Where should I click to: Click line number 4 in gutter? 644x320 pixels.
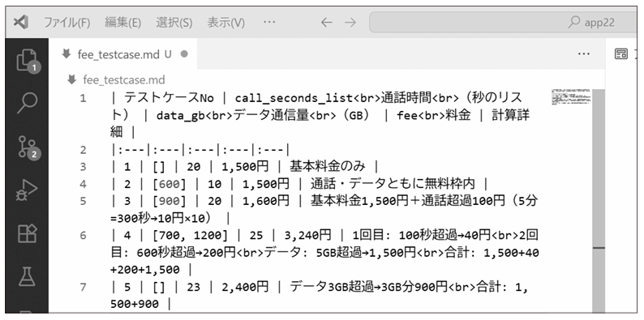point(84,184)
